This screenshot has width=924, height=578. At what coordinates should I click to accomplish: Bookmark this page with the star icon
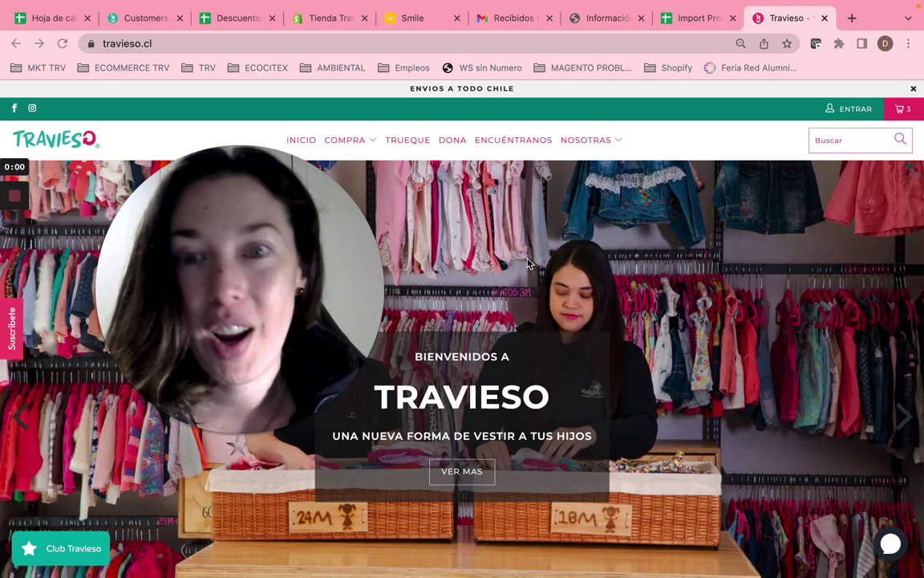coord(787,43)
